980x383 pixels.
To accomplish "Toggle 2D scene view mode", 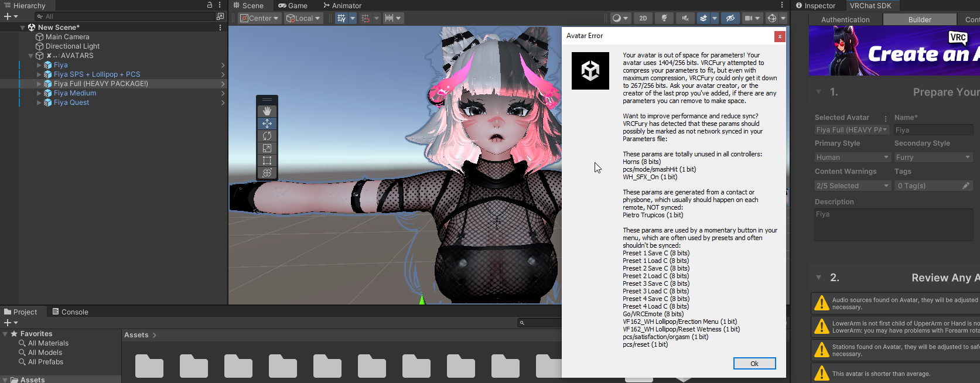I will pos(643,18).
